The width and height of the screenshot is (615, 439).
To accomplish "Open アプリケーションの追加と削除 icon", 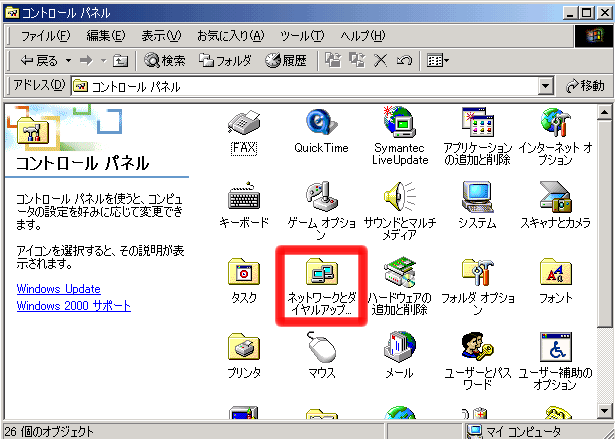I will pyautogui.click(x=477, y=136).
